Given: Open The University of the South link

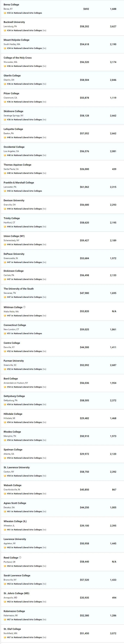Looking at the screenshot, I should [19, 289].
